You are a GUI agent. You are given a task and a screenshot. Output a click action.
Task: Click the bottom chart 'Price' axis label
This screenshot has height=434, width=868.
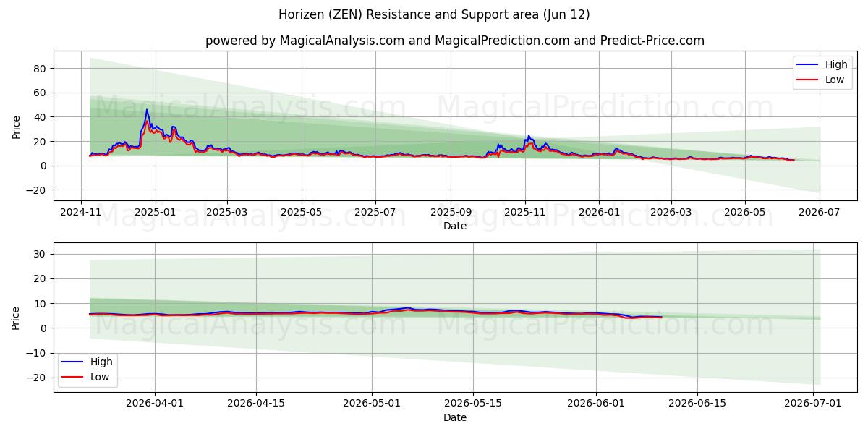click(17, 318)
